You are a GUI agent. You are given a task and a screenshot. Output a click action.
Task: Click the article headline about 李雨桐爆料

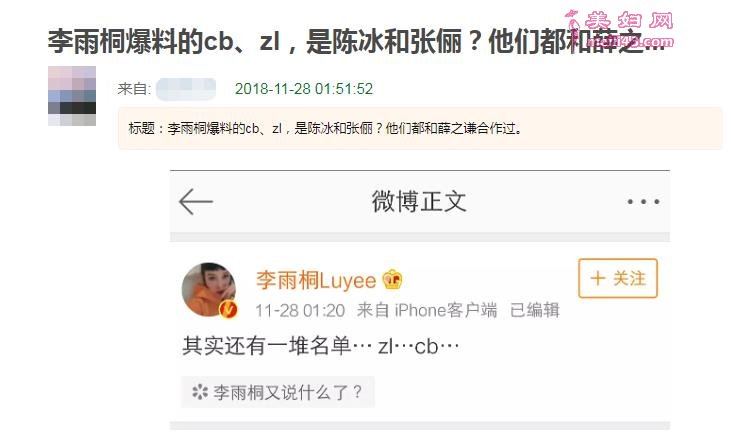point(357,41)
